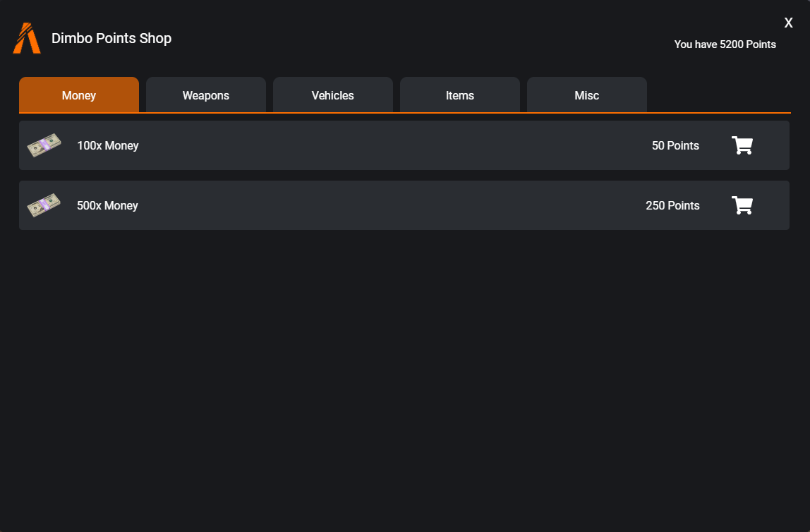The image size is (810, 532).
Task: Click the 500x Money item label
Action: [107, 205]
